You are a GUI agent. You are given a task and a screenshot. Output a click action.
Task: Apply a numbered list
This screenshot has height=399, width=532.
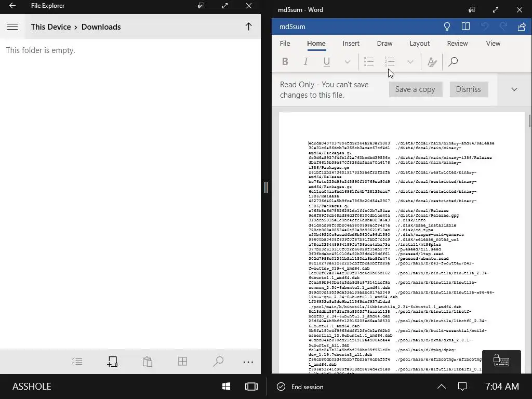click(x=390, y=62)
